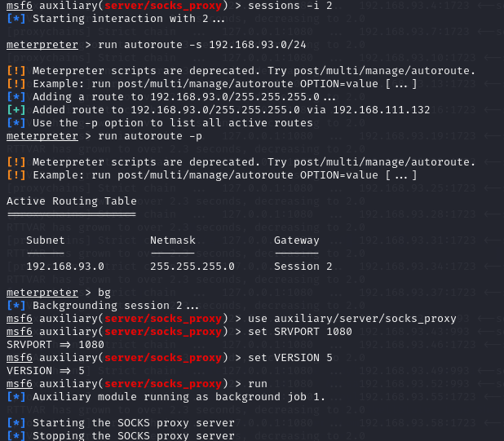Click the netmask value 255.255.255.0 in table
The image size is (504, 441).
(192, 267)
